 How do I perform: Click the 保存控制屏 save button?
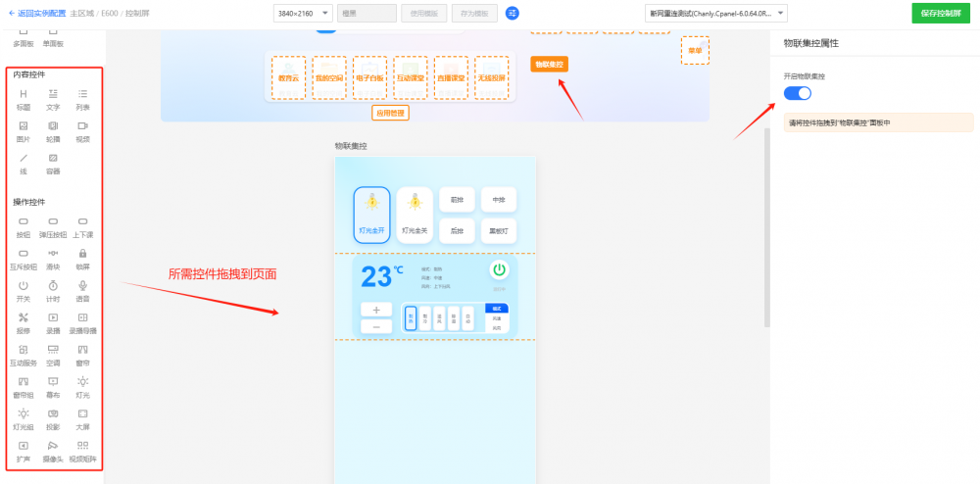pos(941,13)
